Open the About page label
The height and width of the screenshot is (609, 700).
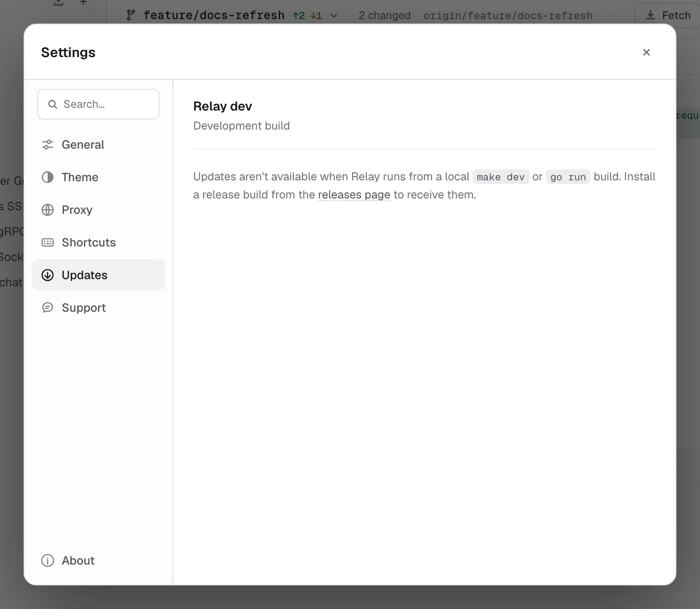click(x=78, y=561)
